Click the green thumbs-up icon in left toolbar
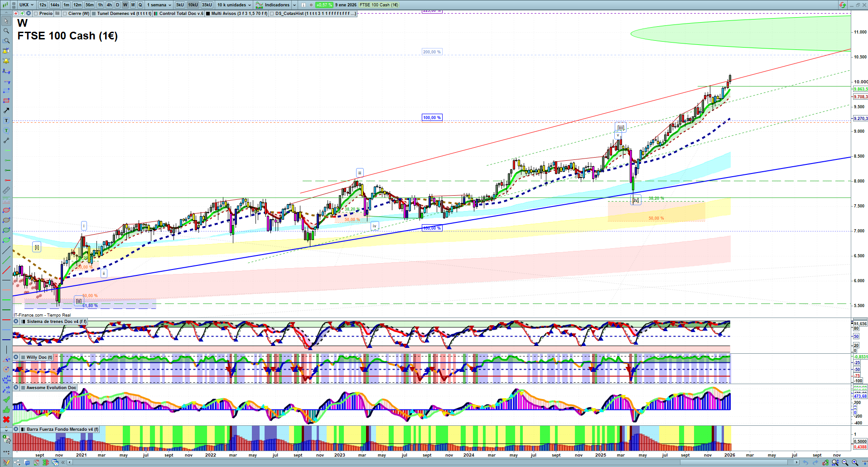The image size is (868, 467). click(x=6, y=409)
